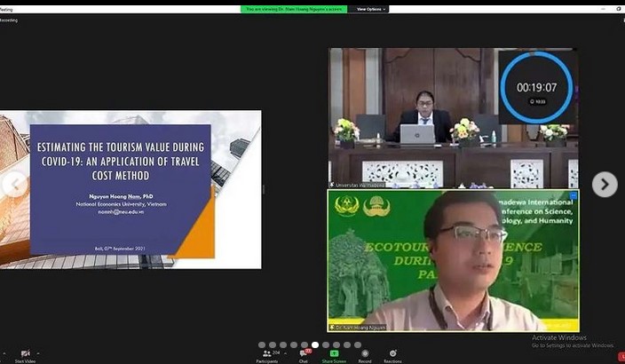Open the View Options dropdown
The width and height of the screenshot is (625, 364).
[369, 9]
